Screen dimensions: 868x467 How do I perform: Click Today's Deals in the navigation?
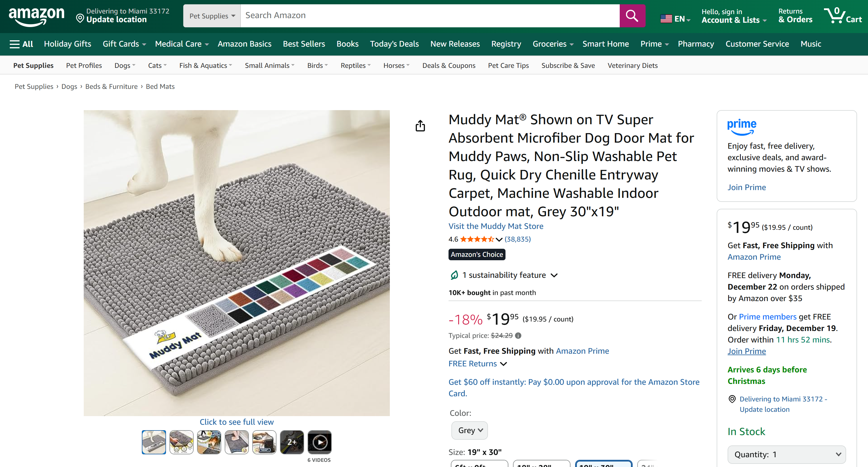[x=394, y=44]
